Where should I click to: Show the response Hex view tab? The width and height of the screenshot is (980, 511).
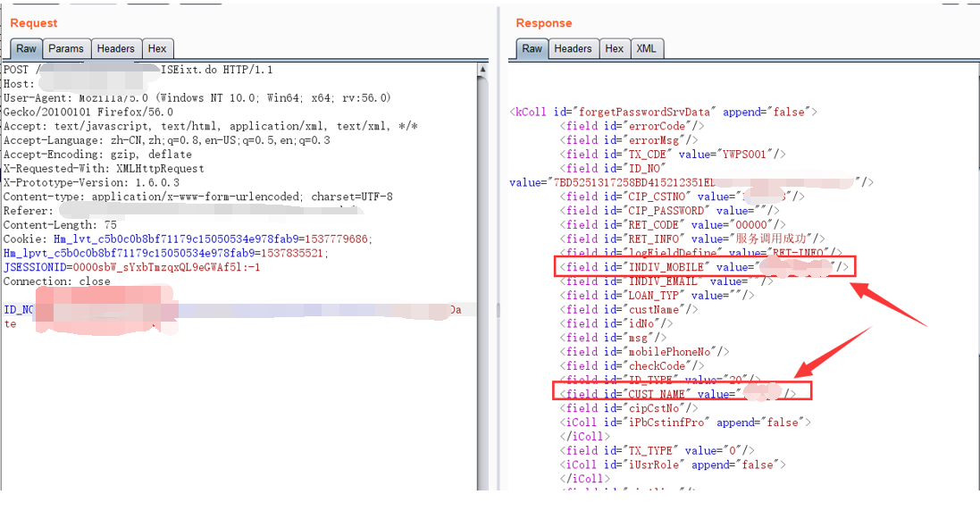[615, 49]
